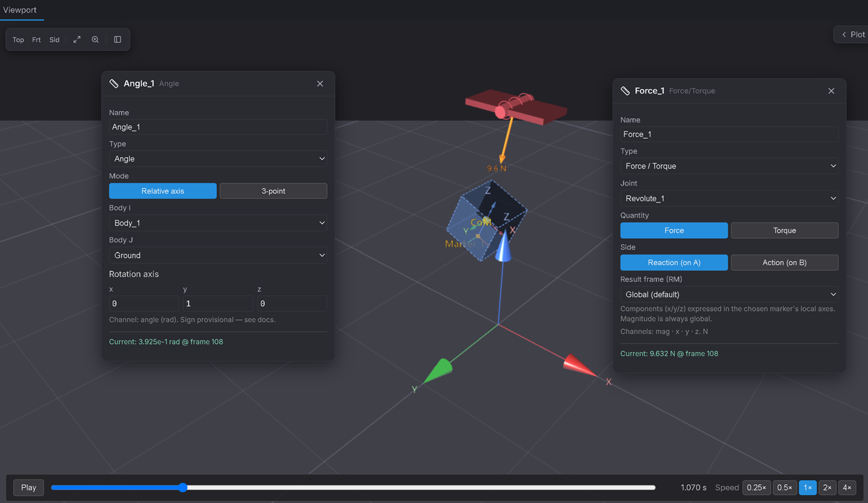Select the Viewport tab
This screenshot has height=503, width=868.
20,10
